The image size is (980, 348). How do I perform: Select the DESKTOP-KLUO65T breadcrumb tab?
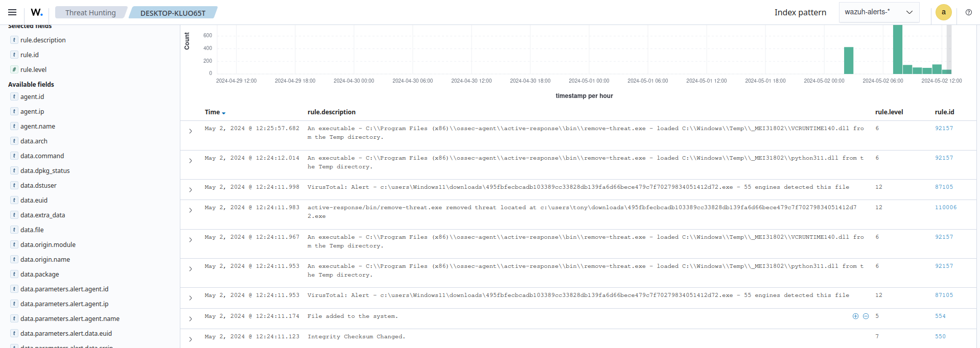click(x=173, y=13)
